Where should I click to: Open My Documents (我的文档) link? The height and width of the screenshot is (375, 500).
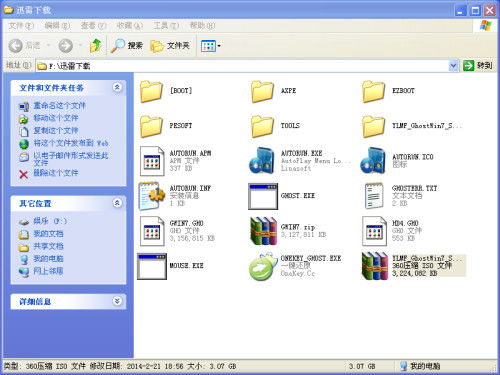(48, 234)
